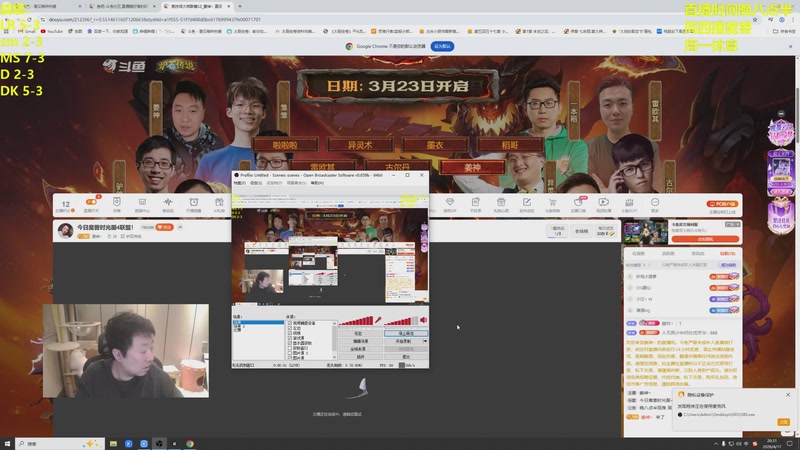This screenshot has height=450, width=800.
Task: Click the OBS source list scroll-down arrow
Action: pyautogui.click(x=335, y=357)
